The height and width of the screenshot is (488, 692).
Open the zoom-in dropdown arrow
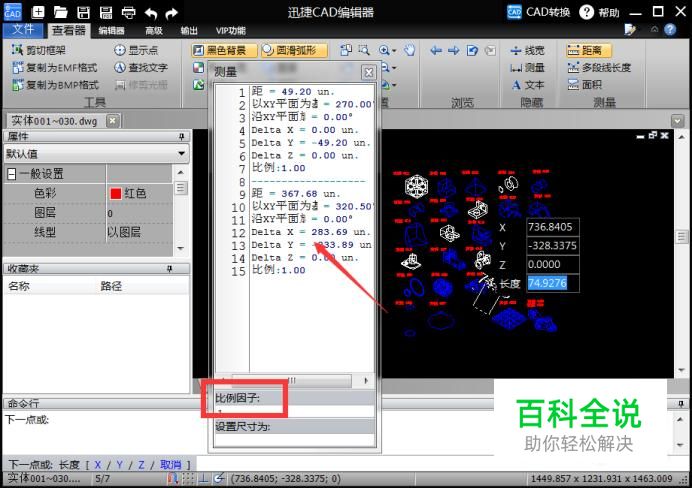coord(394,51)
